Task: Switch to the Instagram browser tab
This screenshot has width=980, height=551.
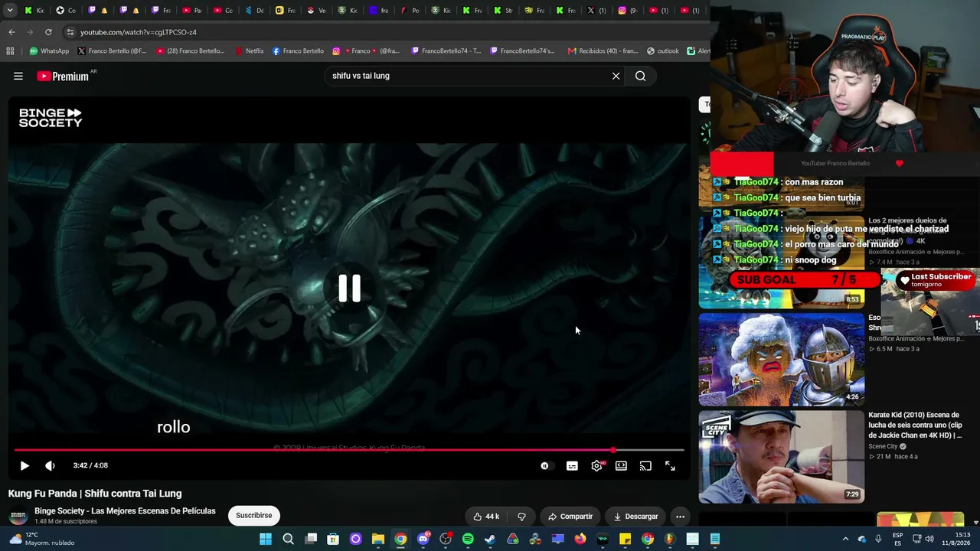Action: pos(627,10)
